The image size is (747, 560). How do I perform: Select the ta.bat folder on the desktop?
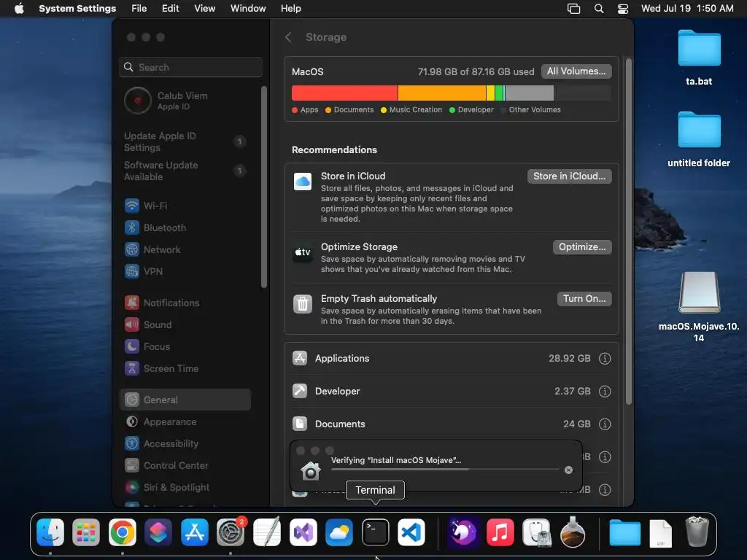point(699,57)
